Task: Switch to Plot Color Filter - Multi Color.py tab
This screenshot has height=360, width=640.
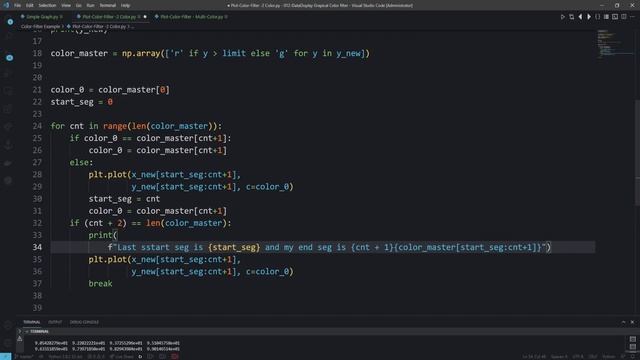Action: 191,17
